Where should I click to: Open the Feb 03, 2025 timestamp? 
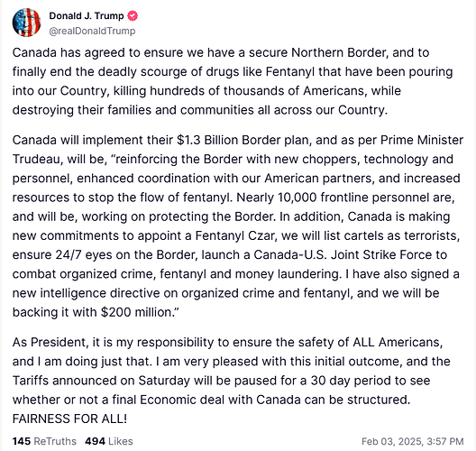click(413, 441)
